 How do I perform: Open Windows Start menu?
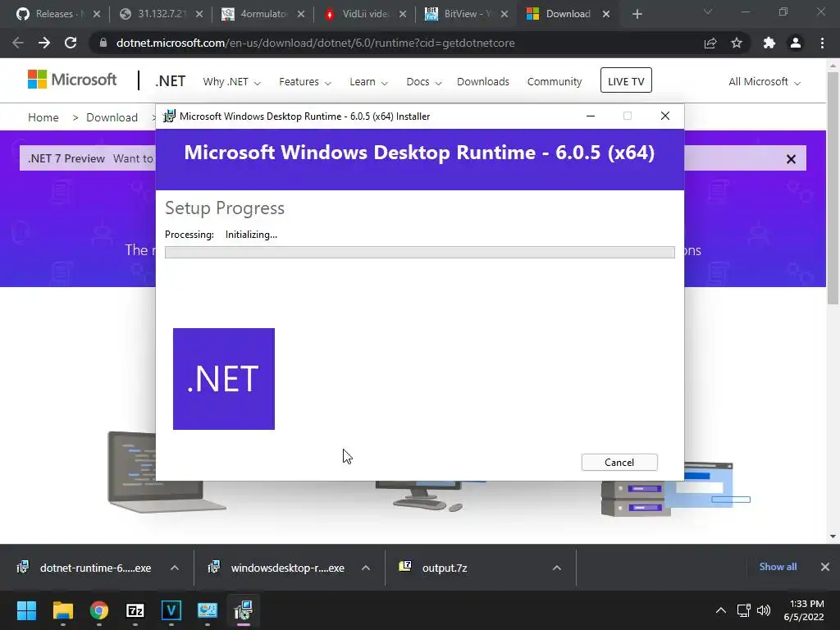(x=26, y=610)
